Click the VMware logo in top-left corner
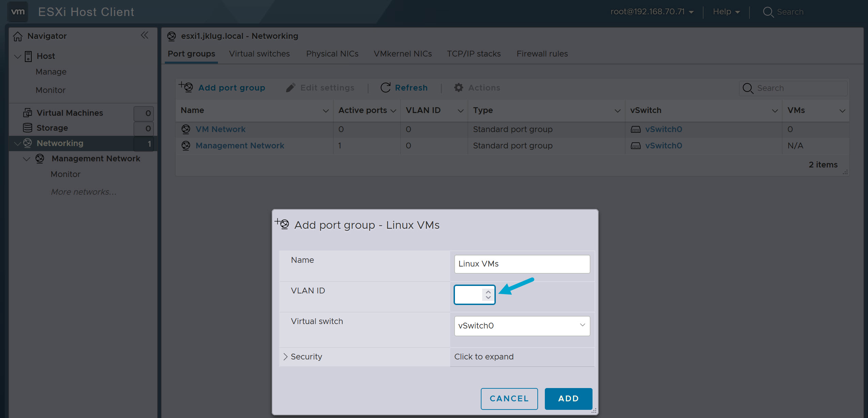This screenshot has width=868, height=418. coord(17,12)
